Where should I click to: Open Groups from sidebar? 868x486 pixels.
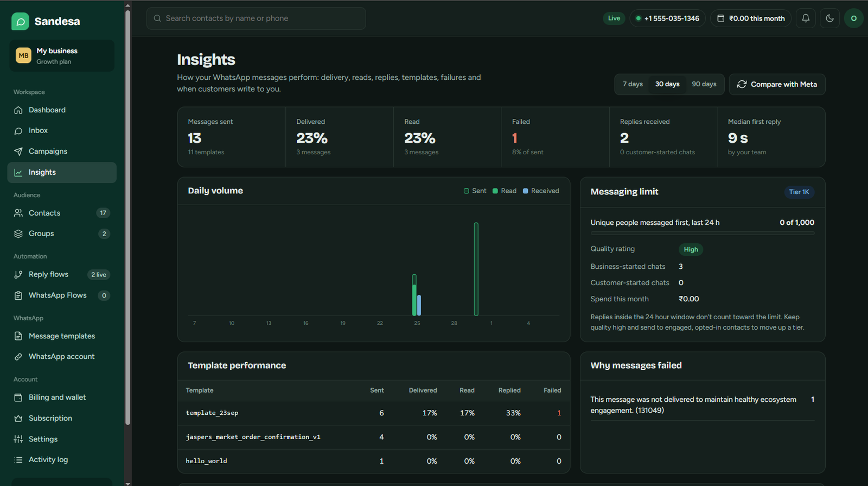click(x=62, y=233)
